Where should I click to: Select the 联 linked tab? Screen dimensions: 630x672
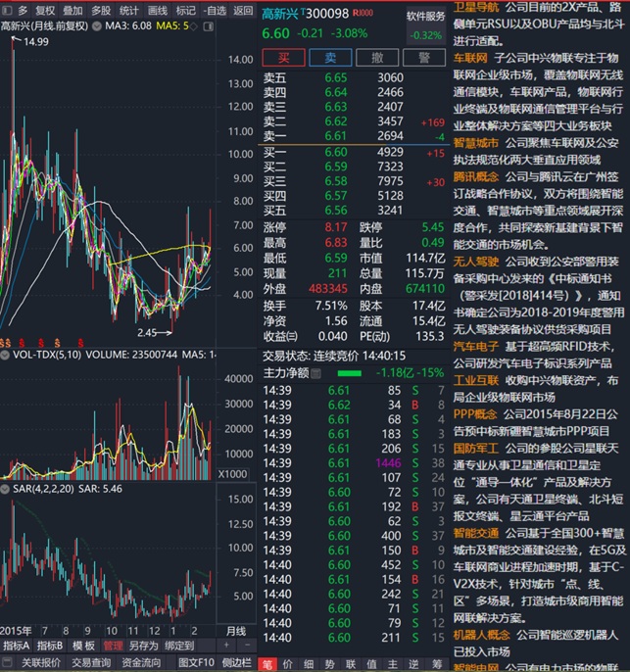tap(351, 665)
